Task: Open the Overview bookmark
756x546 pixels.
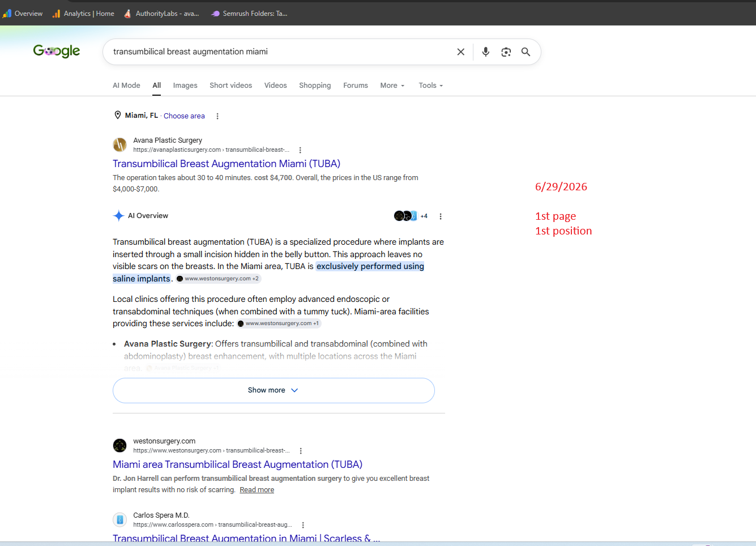Action: (23, 14)
